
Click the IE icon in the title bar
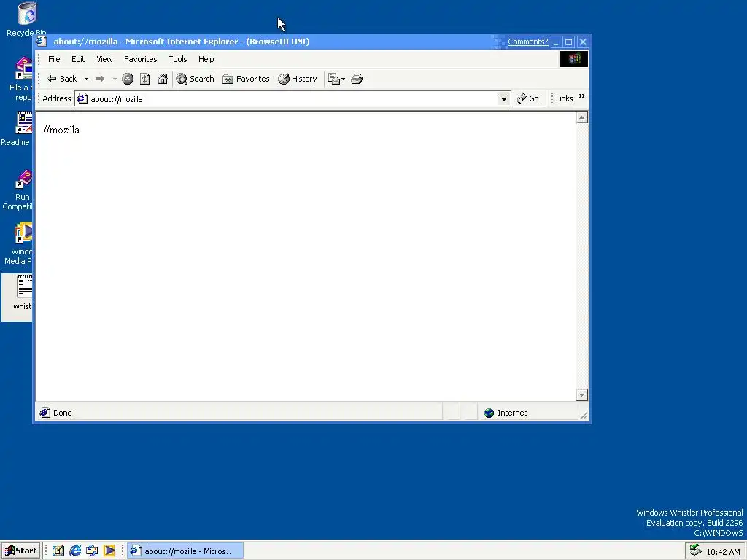(x=42, y=42)
